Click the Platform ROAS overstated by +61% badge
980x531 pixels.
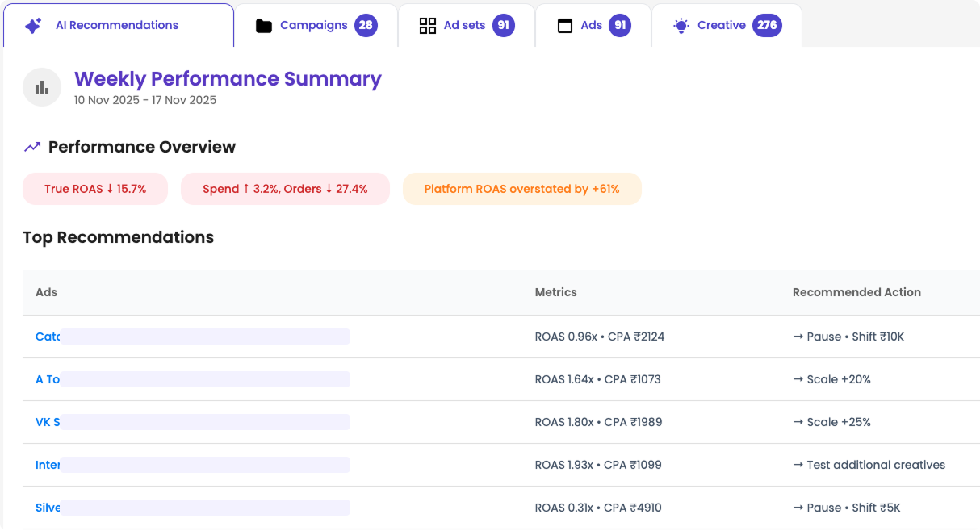pyautogui.click(x=521, y=189)
